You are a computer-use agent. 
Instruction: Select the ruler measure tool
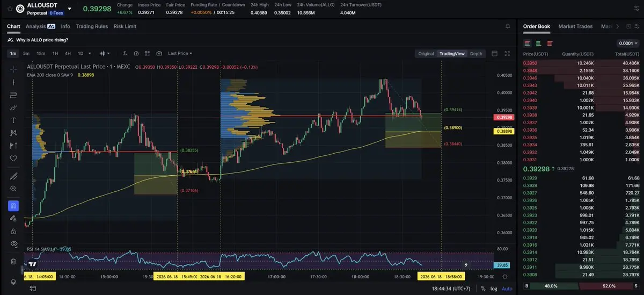[13, 176]
